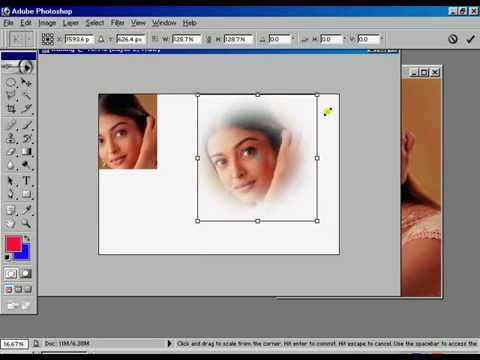The height and width of the screenshot is (360, 480).
Task: Click the H vertical scale field
Action: 238,39
